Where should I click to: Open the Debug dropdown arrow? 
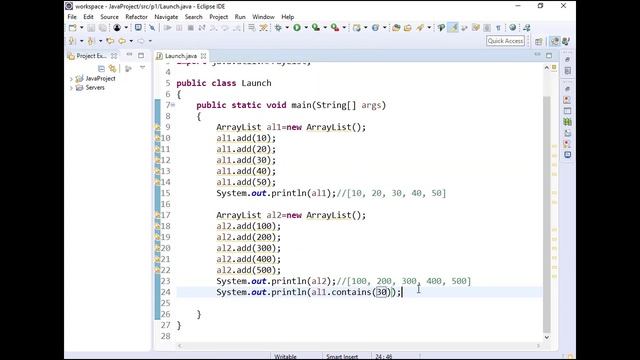point(287,28)
